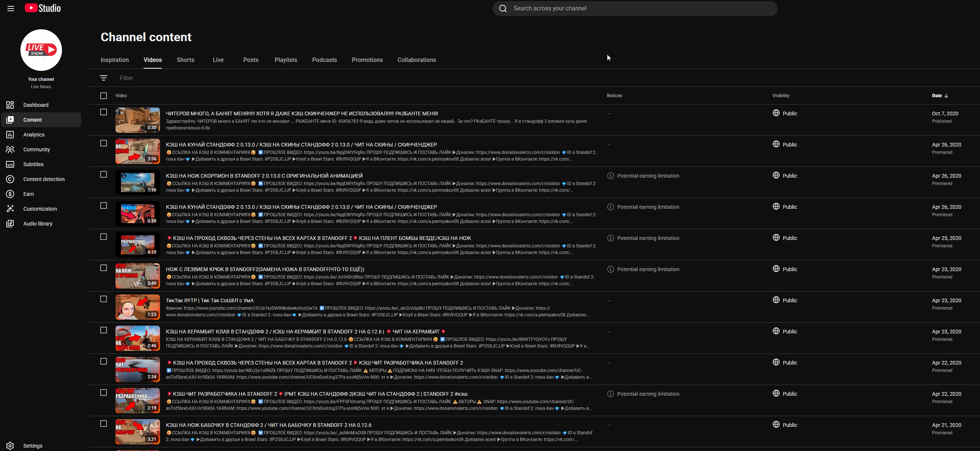Viewport: 980px width, 451px height.
Task: Click Potential earning limitation on Apr 22 video
Action: [648, 394]
